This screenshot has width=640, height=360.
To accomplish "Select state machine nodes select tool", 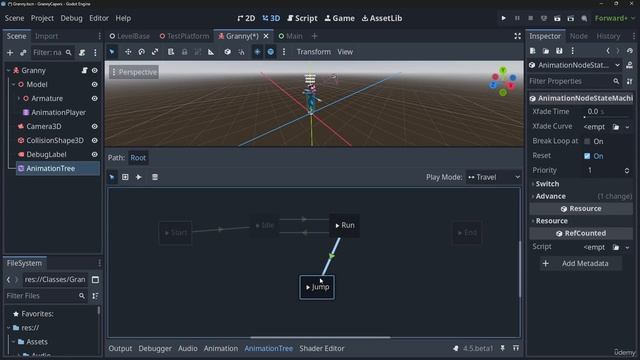I will 112,177.
